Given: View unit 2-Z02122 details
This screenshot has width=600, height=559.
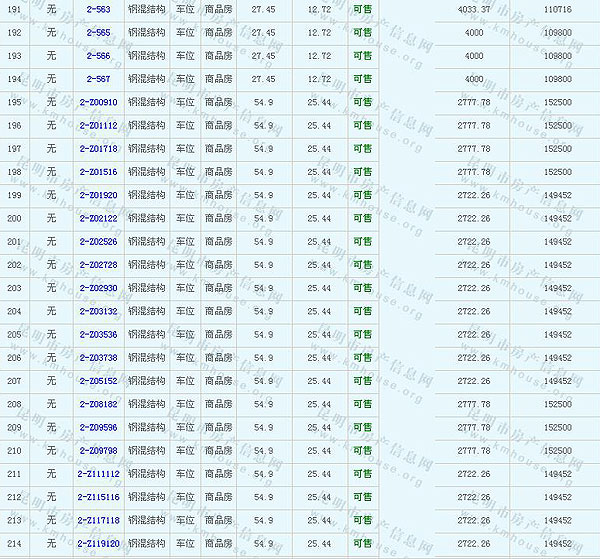Looking at the screenshot, I should pyautogui.click(x=98, y=218).
